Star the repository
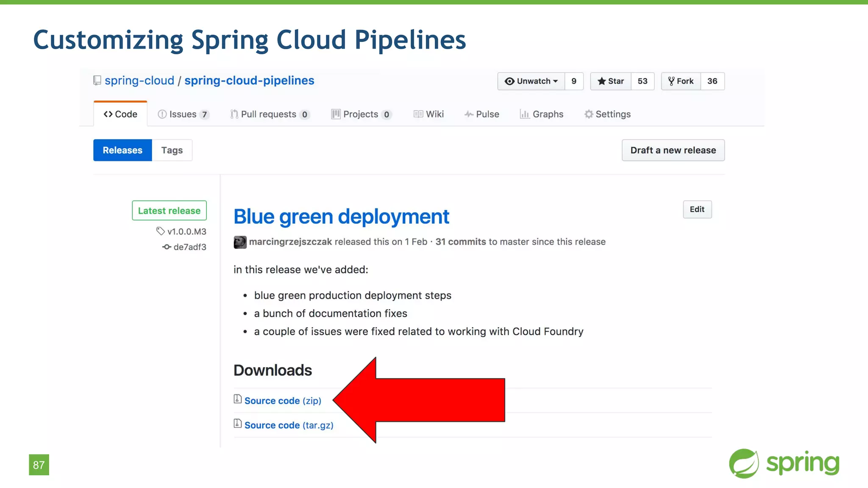The width and height of the screenshot is (868, 488). (611, 81)
